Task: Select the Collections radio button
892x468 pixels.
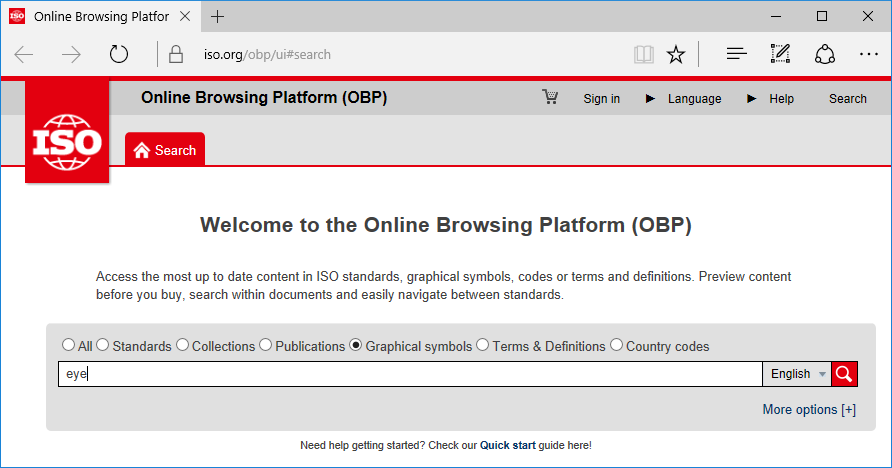Action: pyautogui.click(x=182, y=345)
